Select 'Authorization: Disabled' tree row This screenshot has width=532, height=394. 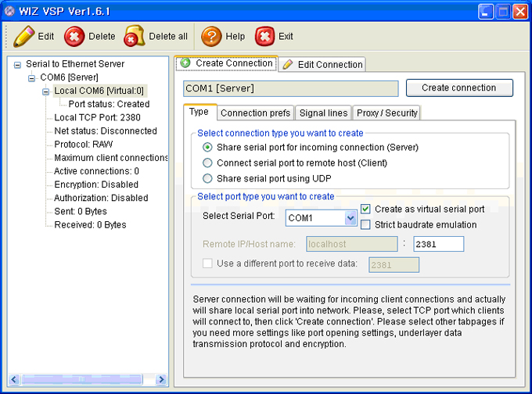pyautogui.click(x=101, y=198)
